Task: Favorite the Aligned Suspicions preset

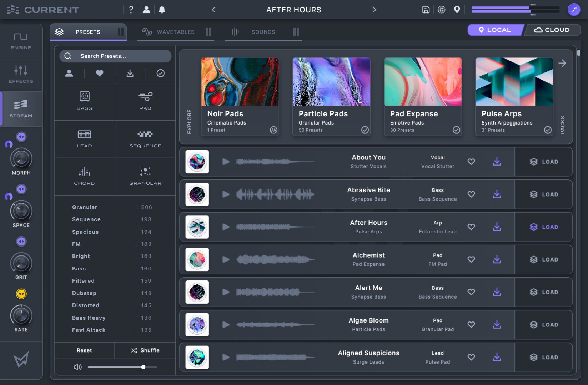Action: (471, 357)
